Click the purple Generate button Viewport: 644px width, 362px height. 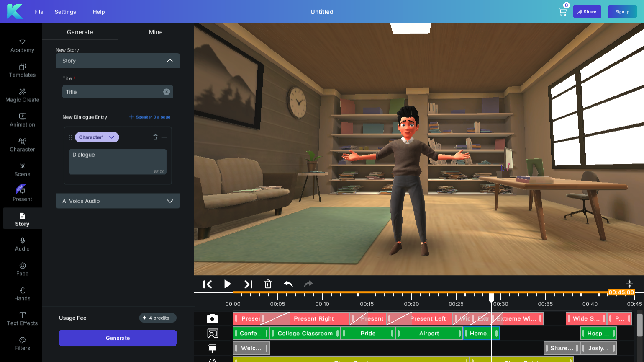tap(118, 338)
